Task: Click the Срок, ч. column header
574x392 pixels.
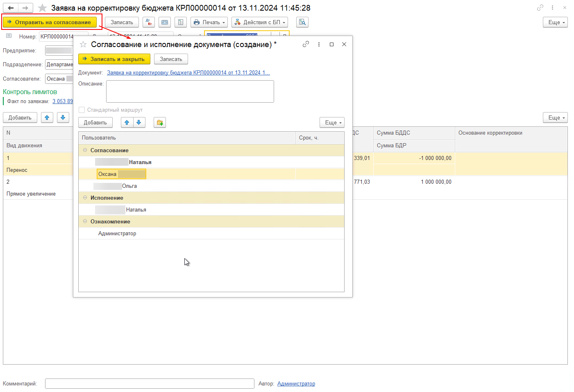Action: pos(320,137)
